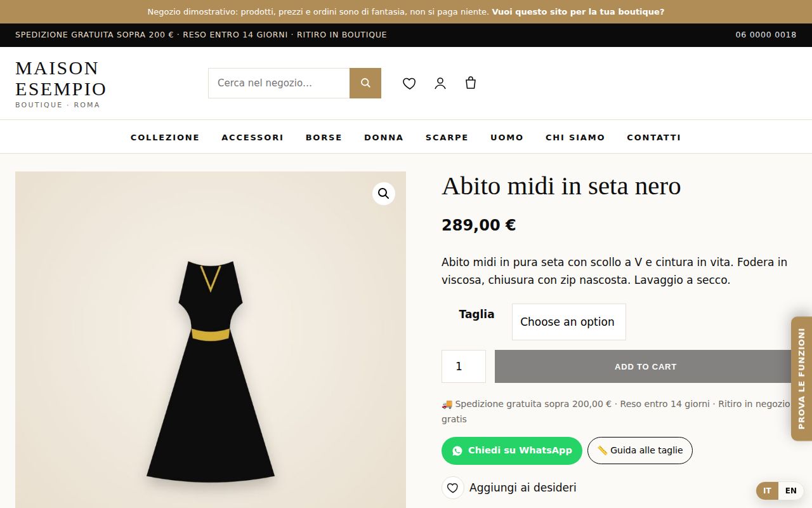
Task: Click the black dress product image
Action: coord(211,340)
